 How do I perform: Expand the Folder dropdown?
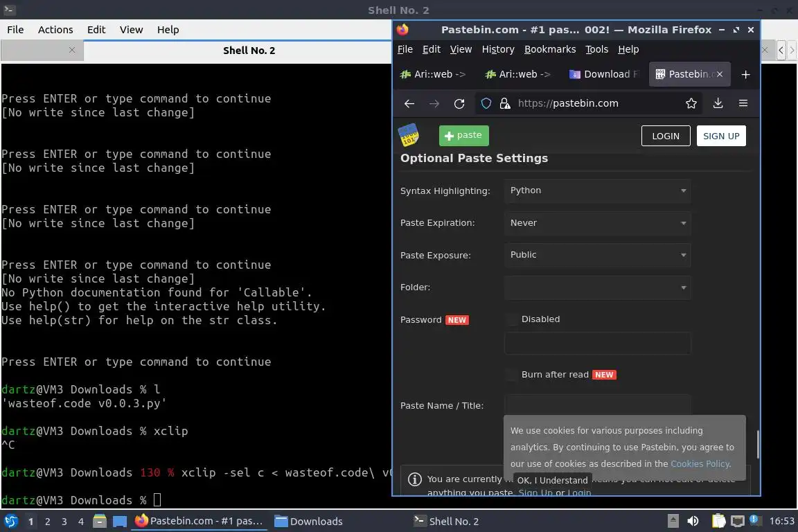(x=598, y=287)
